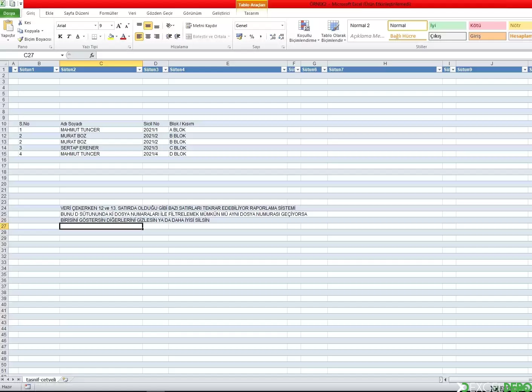Open the Dosya tab

click(x=9, y=13)
